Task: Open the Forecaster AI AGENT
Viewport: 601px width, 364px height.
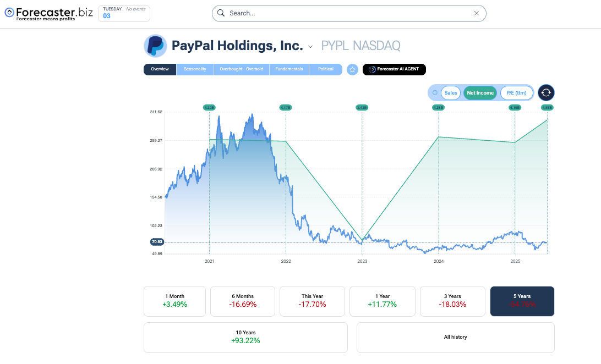Action: pos(394,69)
